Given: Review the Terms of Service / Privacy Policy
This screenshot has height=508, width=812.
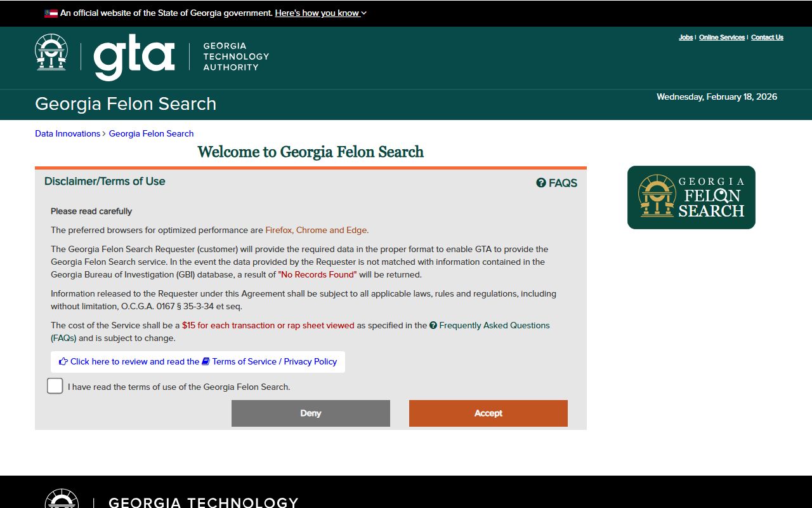Looking at the screenshot, I should pyautogui.click(x=198, y=361).
